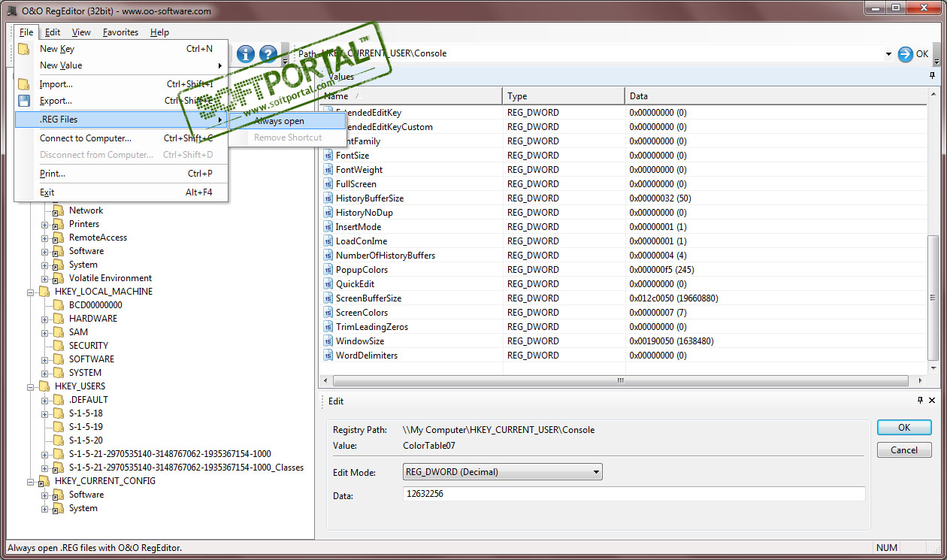This screenshot has width=947, height=560.
Task: Select the WordDelimiters value icon
Action: (328, 356)
